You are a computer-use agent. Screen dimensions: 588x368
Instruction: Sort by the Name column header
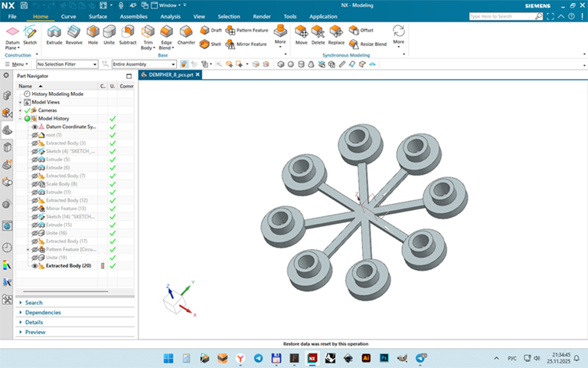(57, 86)
